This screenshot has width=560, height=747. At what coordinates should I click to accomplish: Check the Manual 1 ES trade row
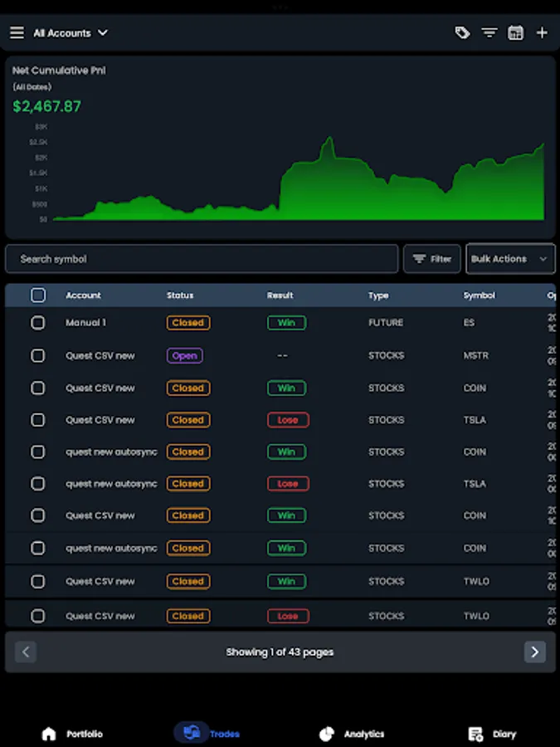coord(38,323)
